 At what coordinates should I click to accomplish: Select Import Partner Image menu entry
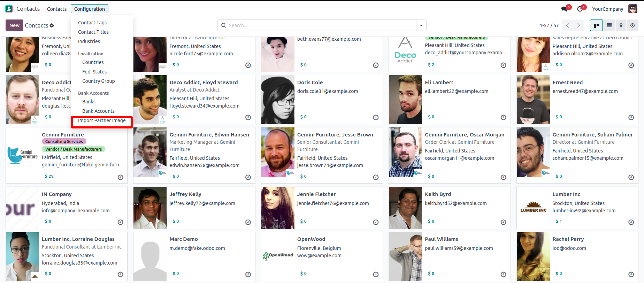[x=102, y=120]
